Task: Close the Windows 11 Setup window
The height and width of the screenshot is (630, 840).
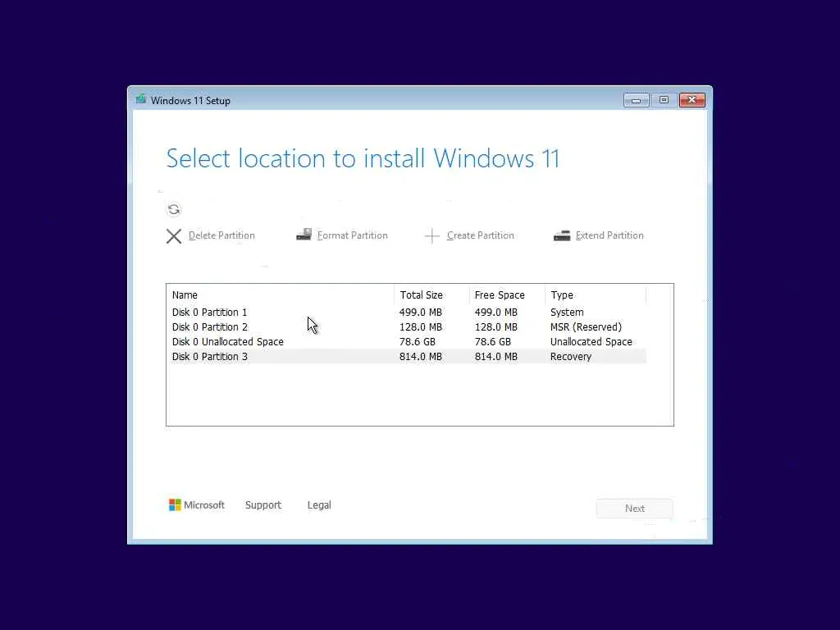Action: (x=692, y=100)
